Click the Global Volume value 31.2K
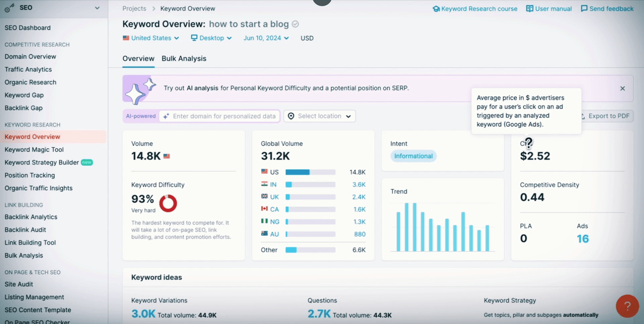The width and height of the screenshot is (644, 324). coord(275,156)
